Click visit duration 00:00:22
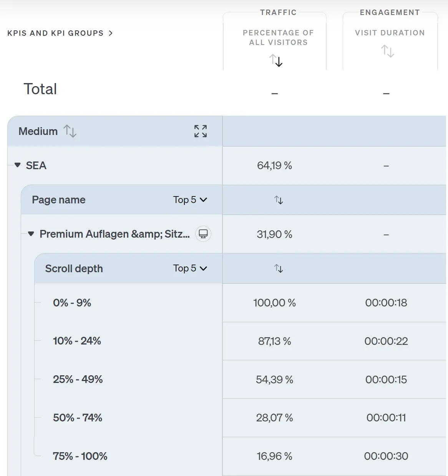 pyautogui.click(x=386, y=341)
